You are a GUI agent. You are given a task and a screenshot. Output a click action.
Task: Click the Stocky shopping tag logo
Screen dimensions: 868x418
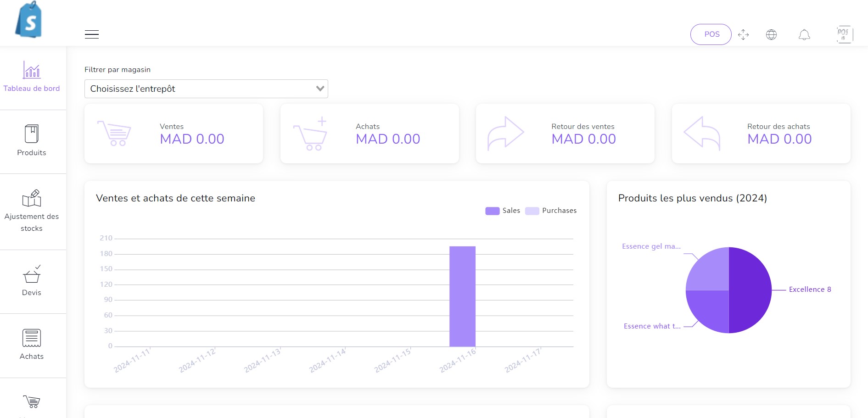28,19
